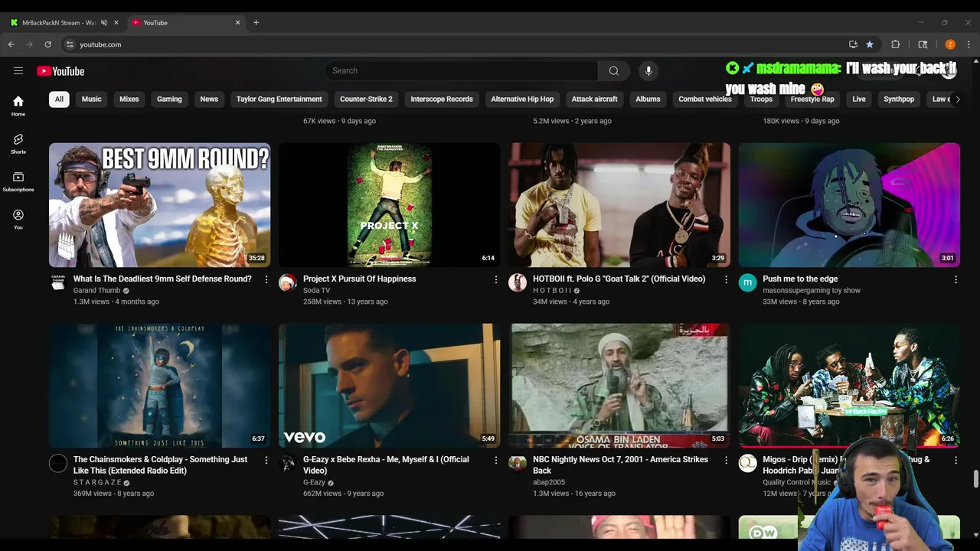
Task: Open options for NBC Nightly News video
Action: (726, 461)
